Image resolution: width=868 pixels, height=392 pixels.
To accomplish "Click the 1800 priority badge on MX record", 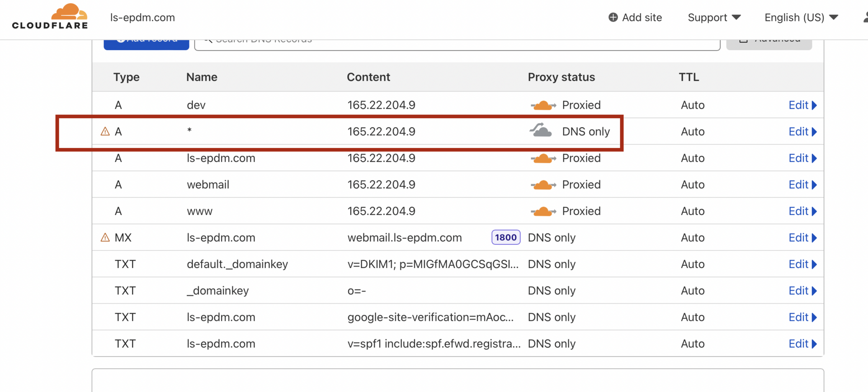I will point(505,237).
